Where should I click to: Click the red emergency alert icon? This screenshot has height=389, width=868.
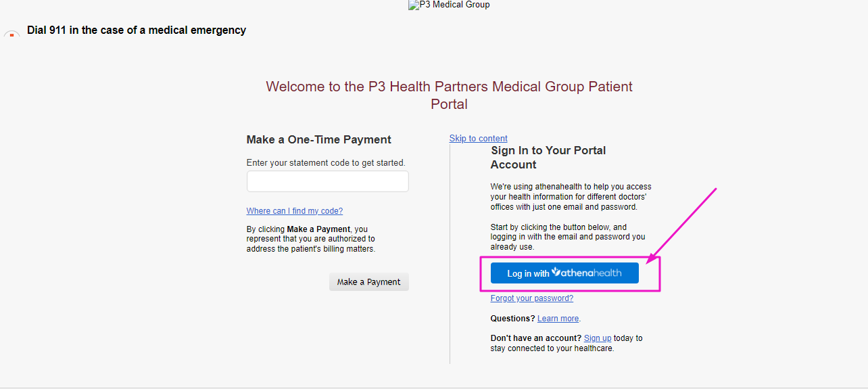(x=11, y=32)
